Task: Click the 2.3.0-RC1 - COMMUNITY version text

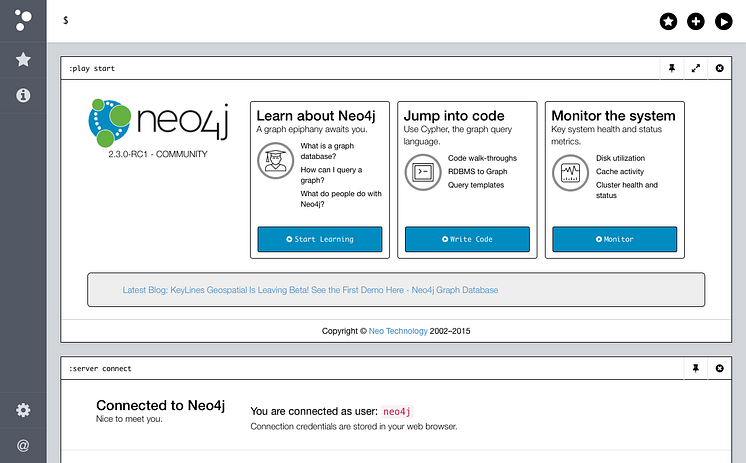Action: pyautogui.click(x=158, y=154)
